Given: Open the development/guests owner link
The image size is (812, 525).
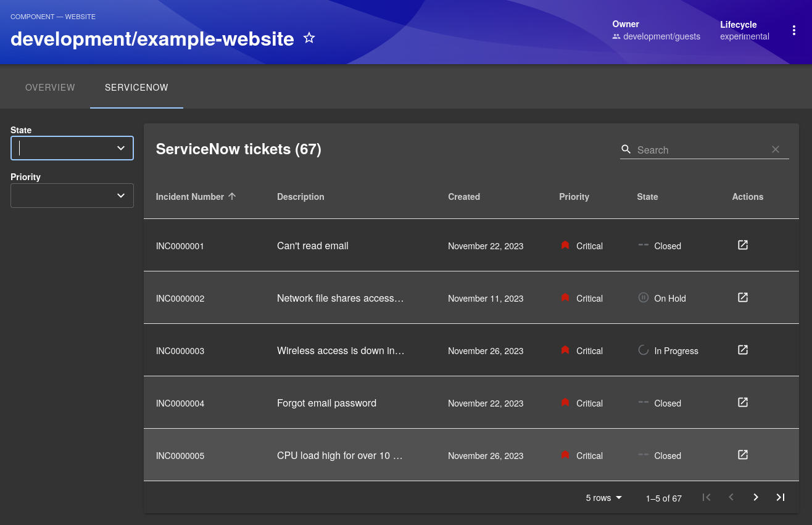Looking at the screenshot, I should [x=661, y=36].
